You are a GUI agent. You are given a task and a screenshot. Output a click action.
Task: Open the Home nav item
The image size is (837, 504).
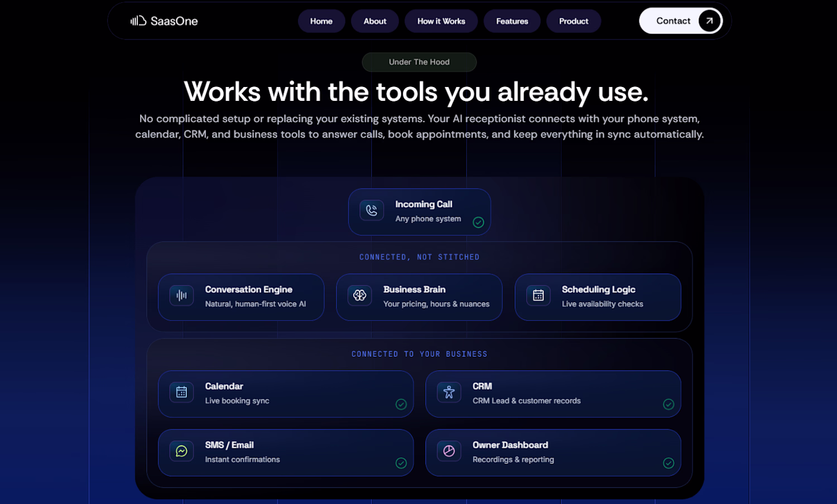pos(321,21)
